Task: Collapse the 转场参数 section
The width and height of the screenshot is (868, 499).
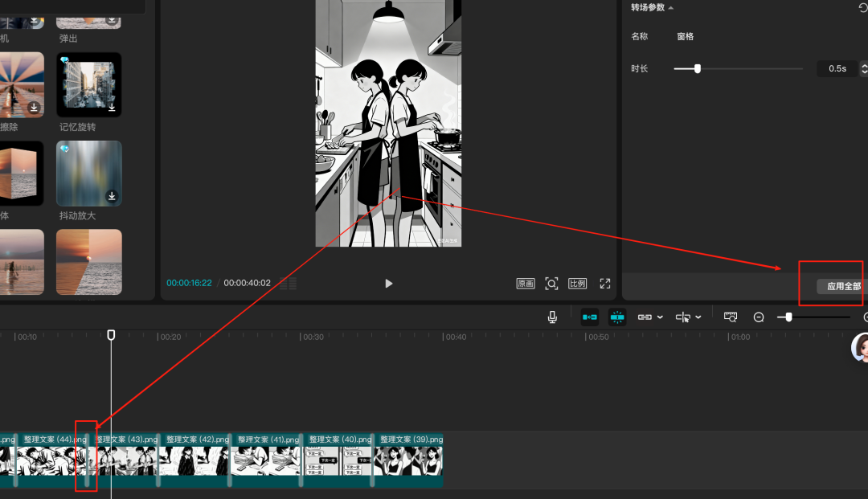Action: (x=671, y=8)
